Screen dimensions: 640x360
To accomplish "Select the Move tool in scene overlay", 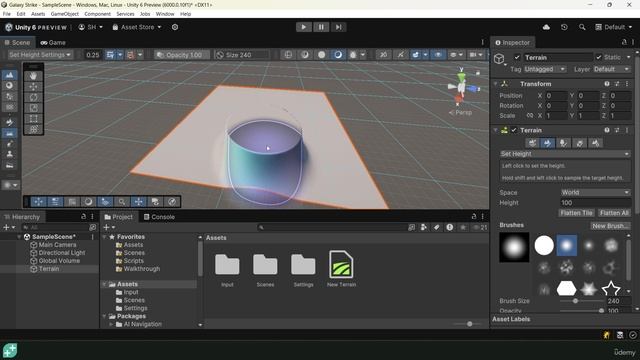I will click(x=33, y=87).
